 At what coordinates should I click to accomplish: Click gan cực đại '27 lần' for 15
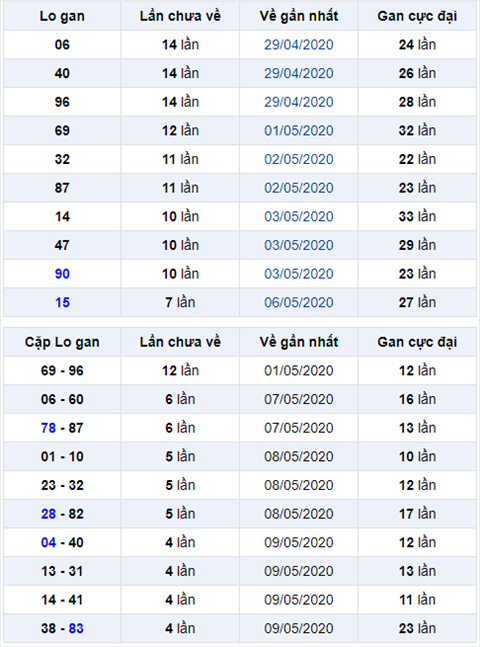click(417, 302)
